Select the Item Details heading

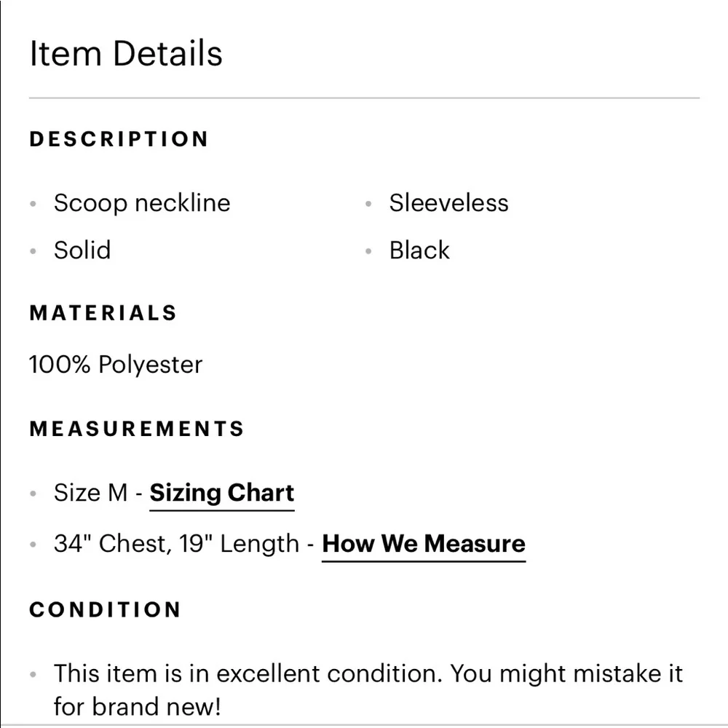(x=126, y=53)
